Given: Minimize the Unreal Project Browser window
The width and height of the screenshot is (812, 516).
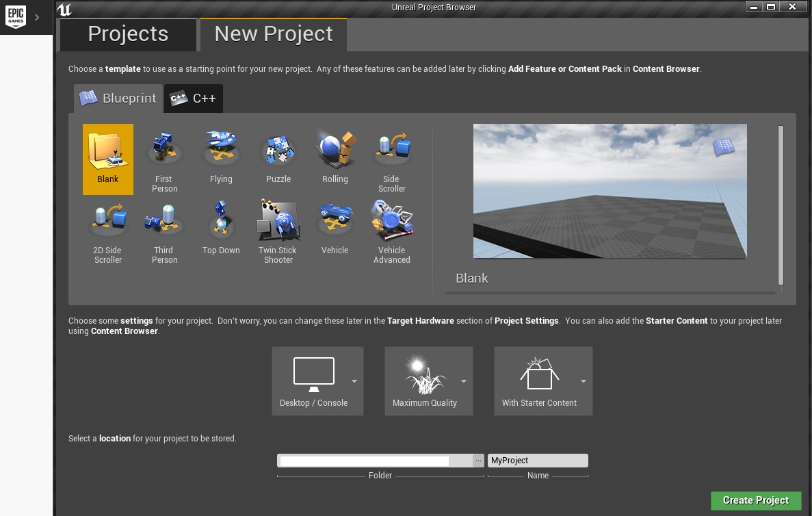Looking at the screenshot, I should pyautogui.click(x=753, y=7).
